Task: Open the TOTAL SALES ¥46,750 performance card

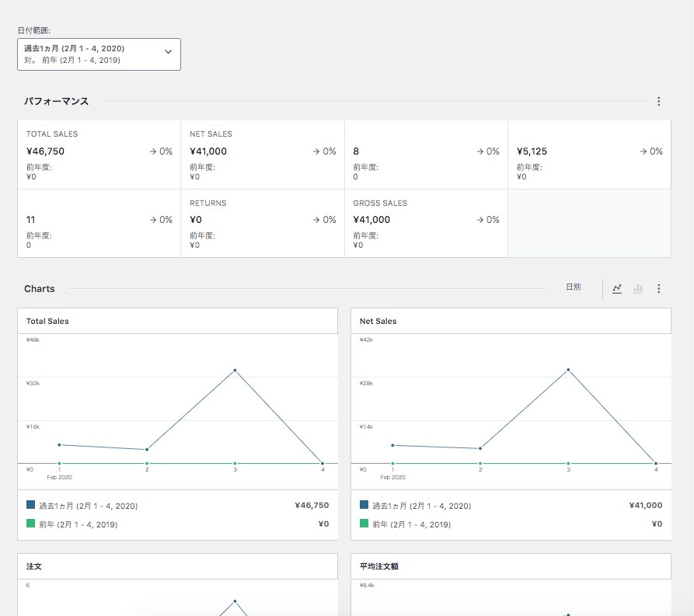Action: [99, 155]
